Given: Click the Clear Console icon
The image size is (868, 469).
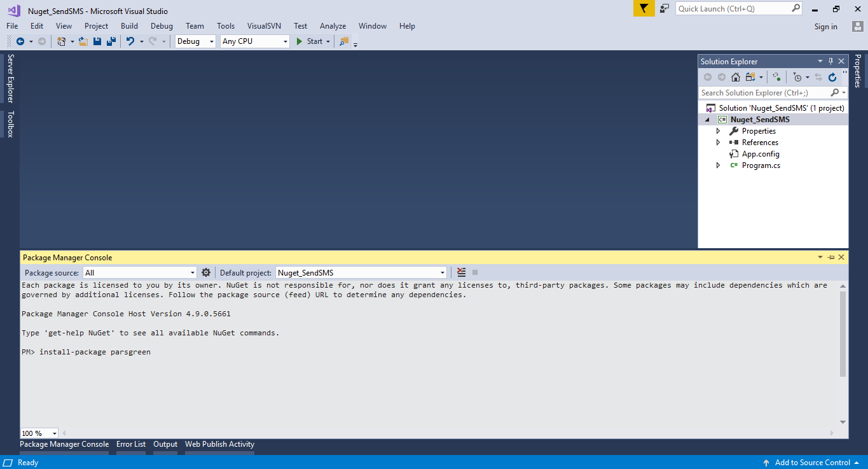Looking at the screenshot, I should [x=460, y=272].
